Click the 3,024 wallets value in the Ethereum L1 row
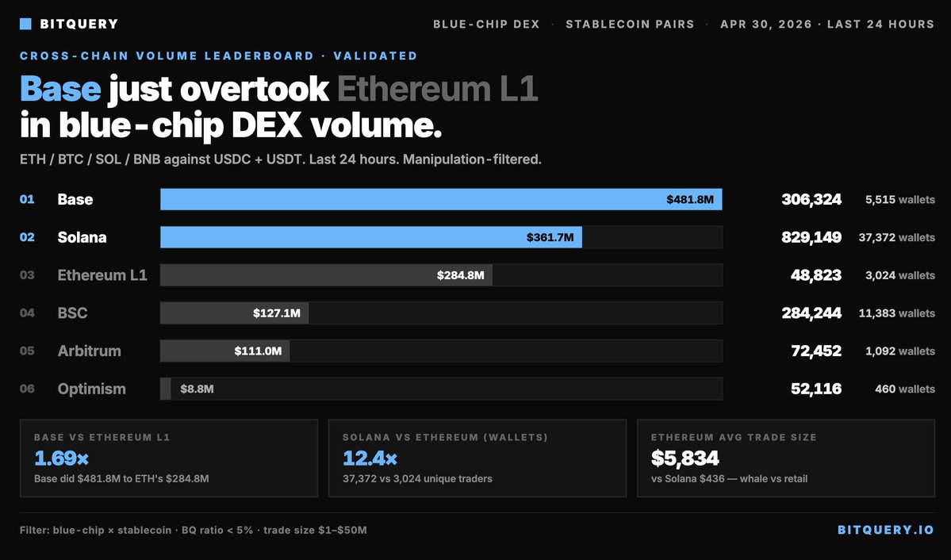 [900, 275]
